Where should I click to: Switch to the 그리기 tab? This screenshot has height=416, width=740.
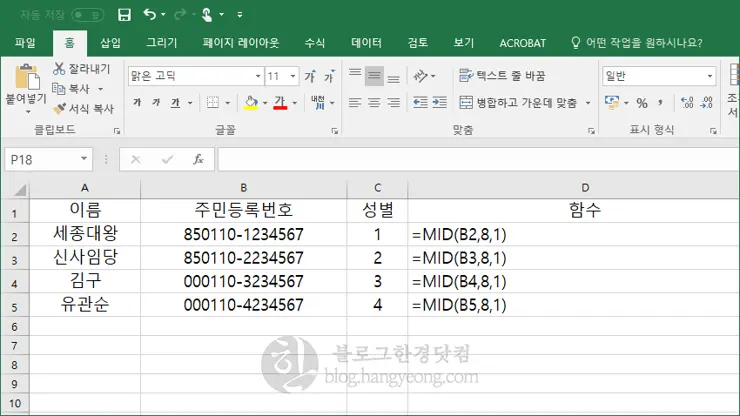[161, 43]
